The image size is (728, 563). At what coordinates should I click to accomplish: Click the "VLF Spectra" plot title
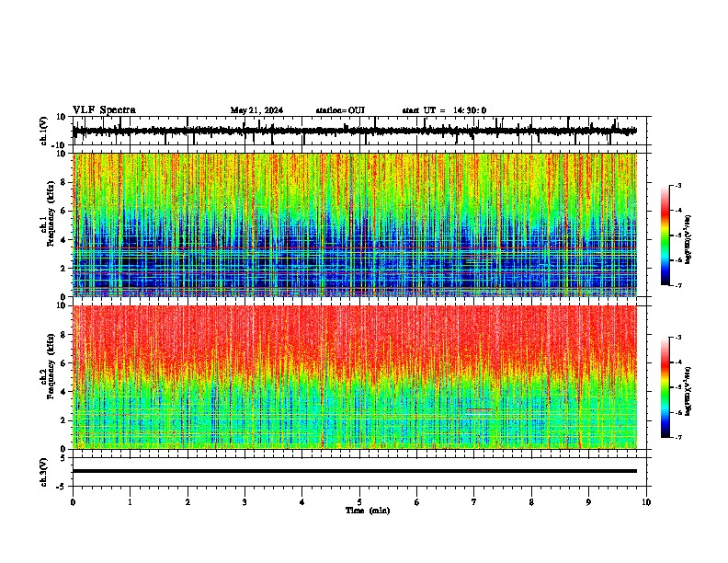point(104,110)
